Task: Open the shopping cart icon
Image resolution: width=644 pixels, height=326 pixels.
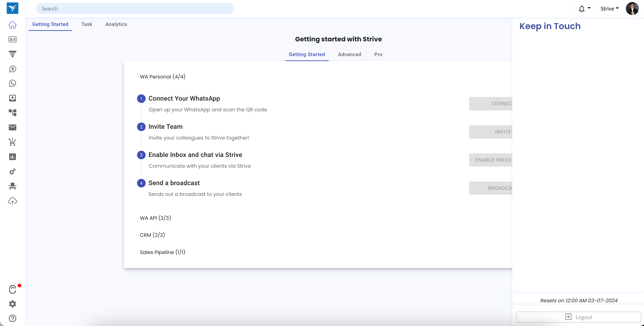Action: click(x=13, y=142)
